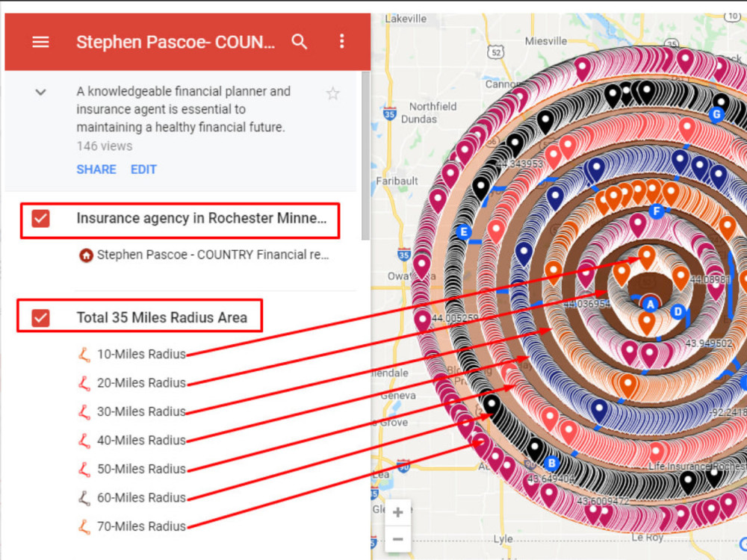Image resolution: width=747 pixels, height=560 pixels.
Task: Click the route icon beside 50-Miles Radius
Action: point(84,469)
